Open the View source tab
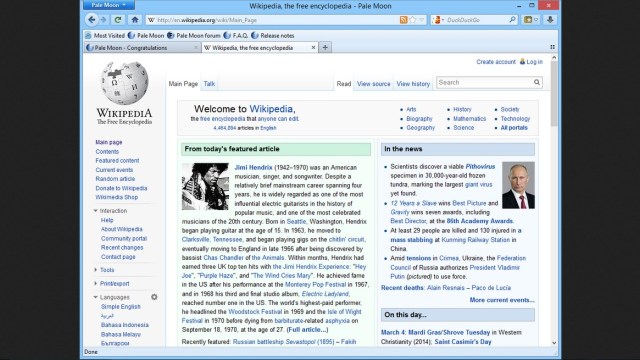640x360 pixels. [373, 84]
